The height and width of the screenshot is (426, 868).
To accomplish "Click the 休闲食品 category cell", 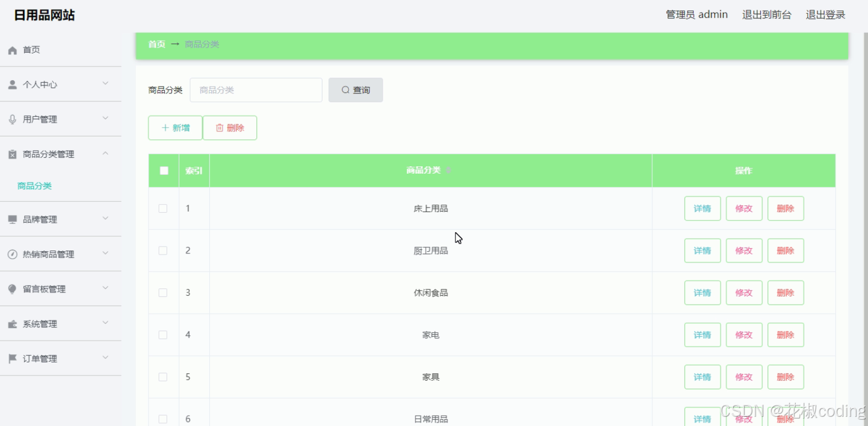I will 431,292.
